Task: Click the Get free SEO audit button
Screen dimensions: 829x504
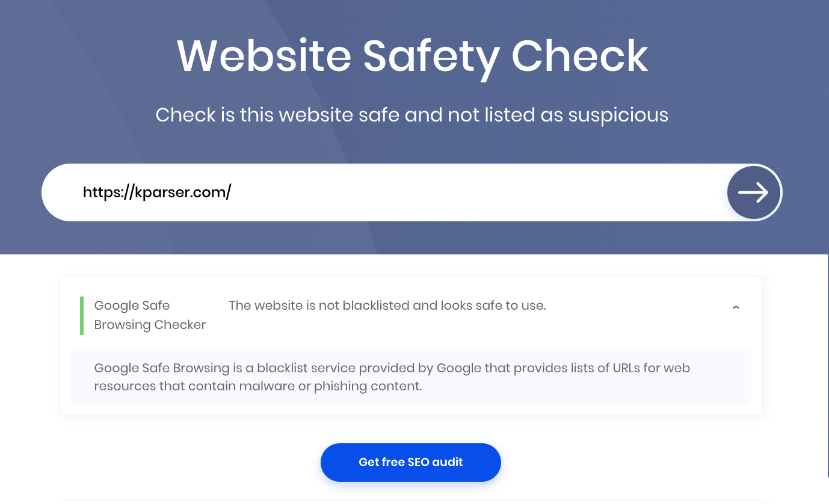Action: pos(411,462)
